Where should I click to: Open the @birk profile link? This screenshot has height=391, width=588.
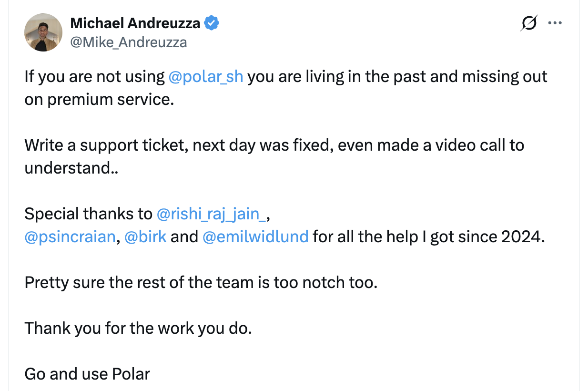[146, 237]
